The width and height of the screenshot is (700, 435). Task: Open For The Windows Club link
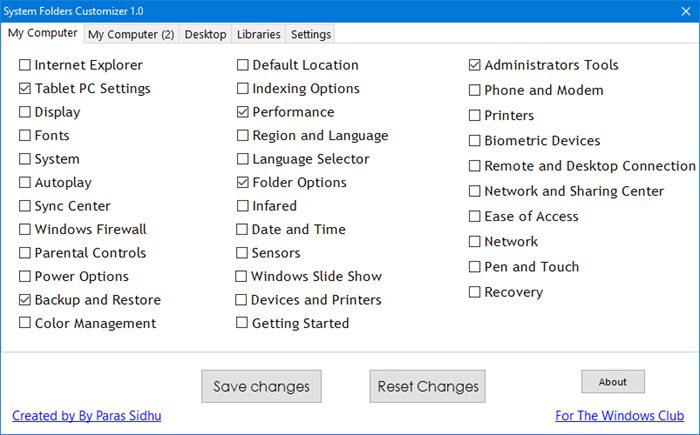click(620, 416)
